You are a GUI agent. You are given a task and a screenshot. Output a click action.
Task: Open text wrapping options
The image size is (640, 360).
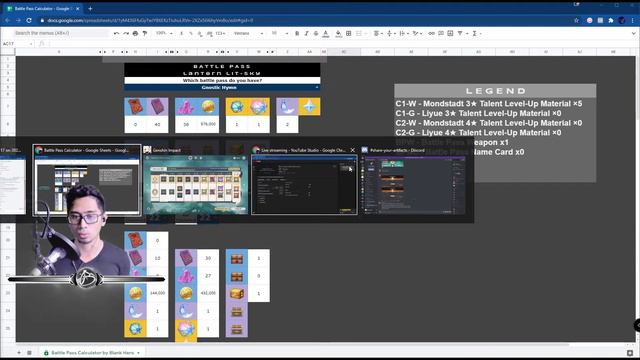point(404,33)
